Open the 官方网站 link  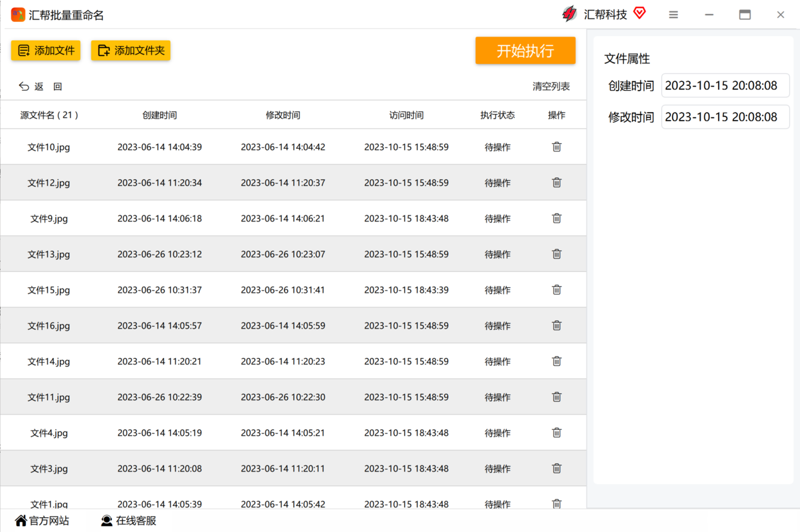pyautogui.click(x=42, y=521)
